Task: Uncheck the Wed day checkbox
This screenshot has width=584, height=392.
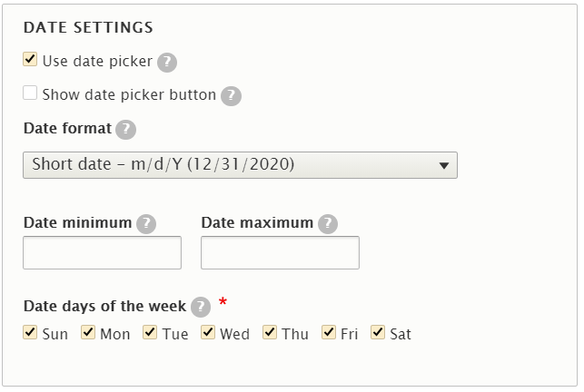Action: coord(208,332)
